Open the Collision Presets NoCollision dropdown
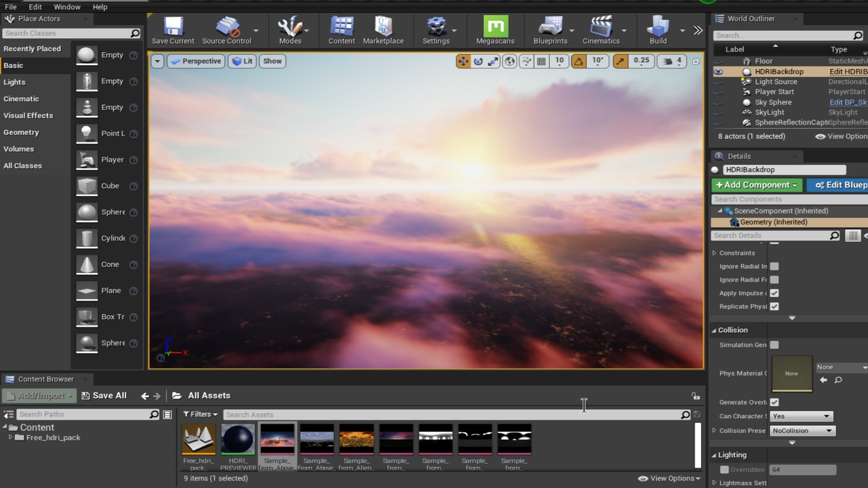 [x=802, y=430]
